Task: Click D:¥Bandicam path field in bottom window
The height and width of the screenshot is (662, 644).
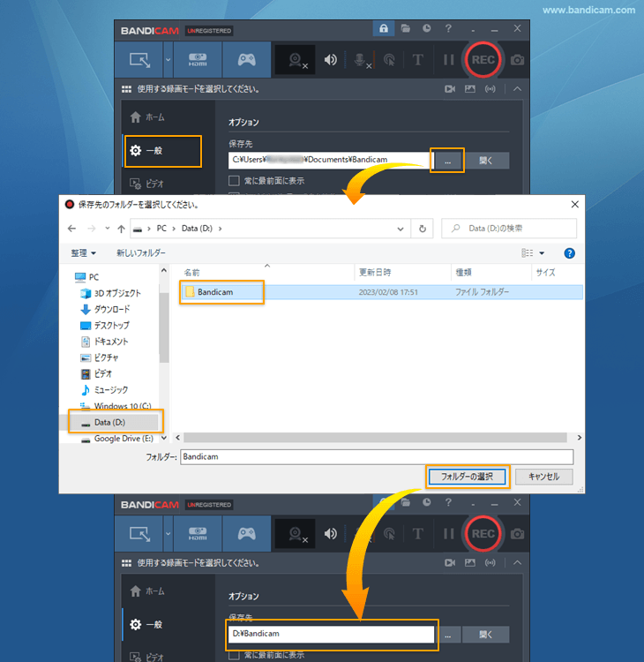Action: (332, 634)
